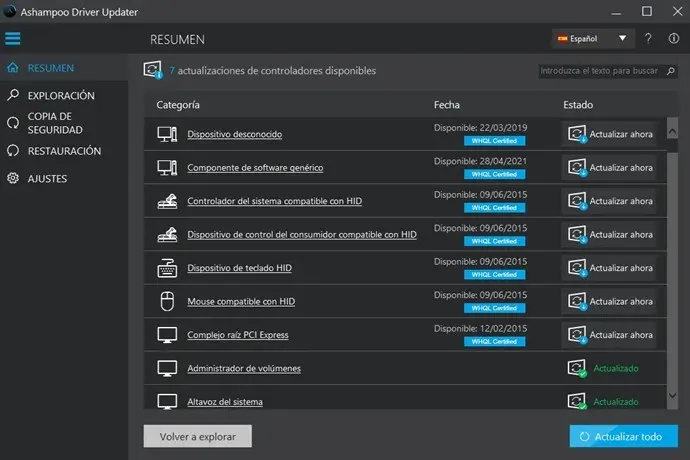Click the driver updates available icon near header
This screenshot has width=690, height=460.
tap(153, 70)
